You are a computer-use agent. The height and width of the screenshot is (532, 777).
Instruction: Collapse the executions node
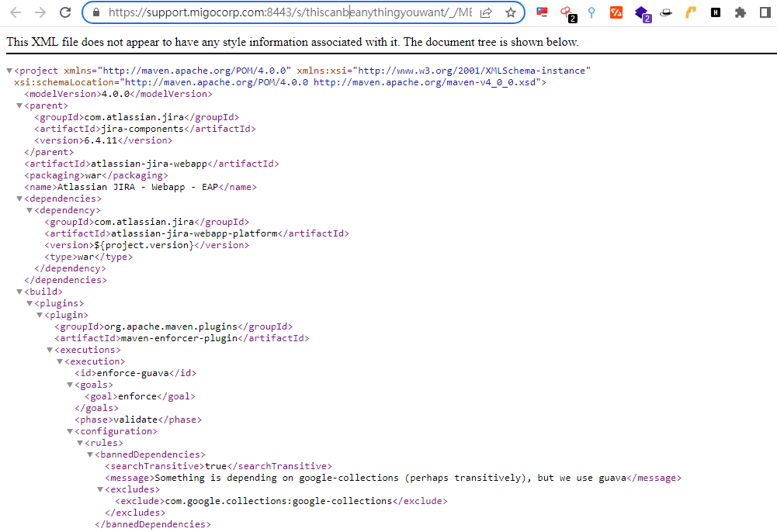(50, 350)
